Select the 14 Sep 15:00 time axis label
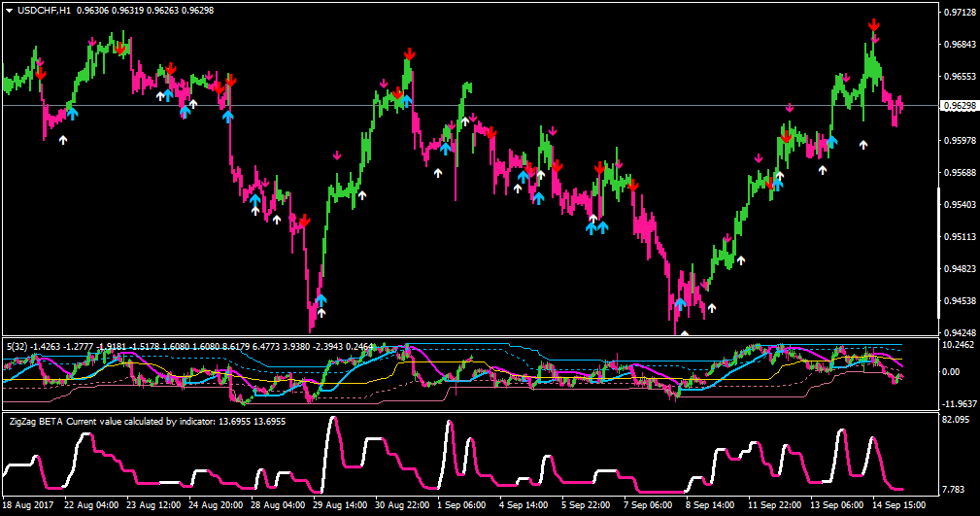Image resolution: width=980 pixels, height=516 pixels. [897, 504]
